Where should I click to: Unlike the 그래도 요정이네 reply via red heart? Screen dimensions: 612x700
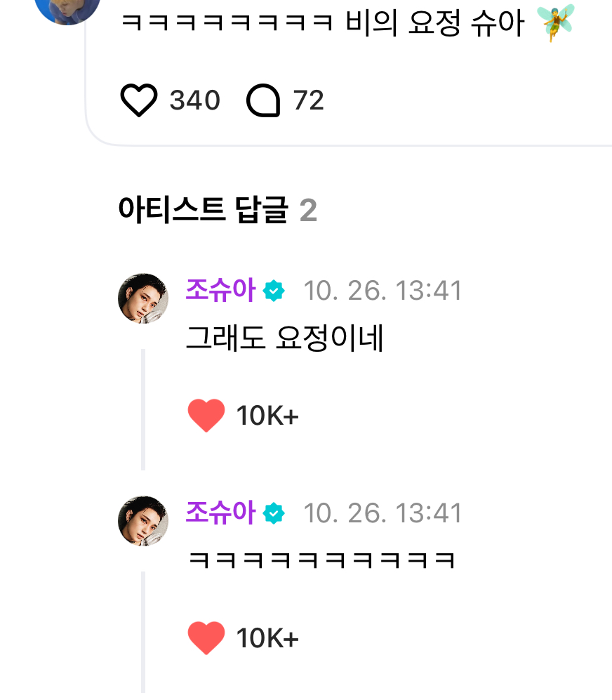[x=206, y=416]
